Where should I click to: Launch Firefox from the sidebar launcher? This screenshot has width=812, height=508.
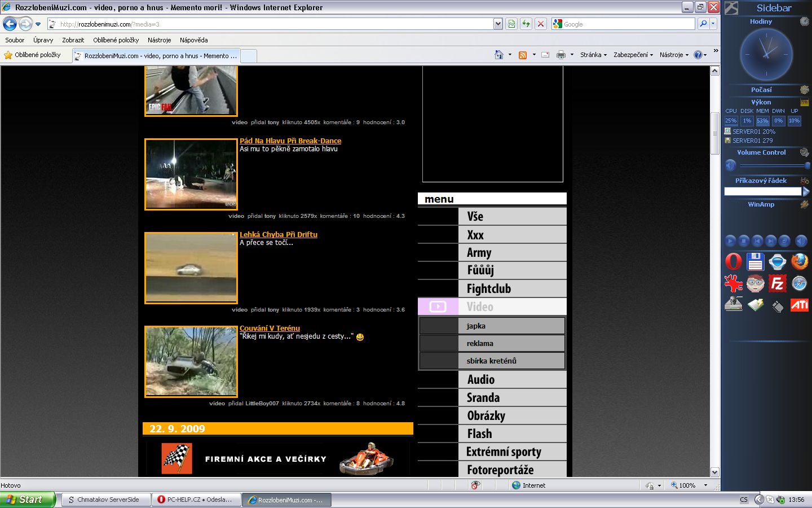click(x=799, y=262)
